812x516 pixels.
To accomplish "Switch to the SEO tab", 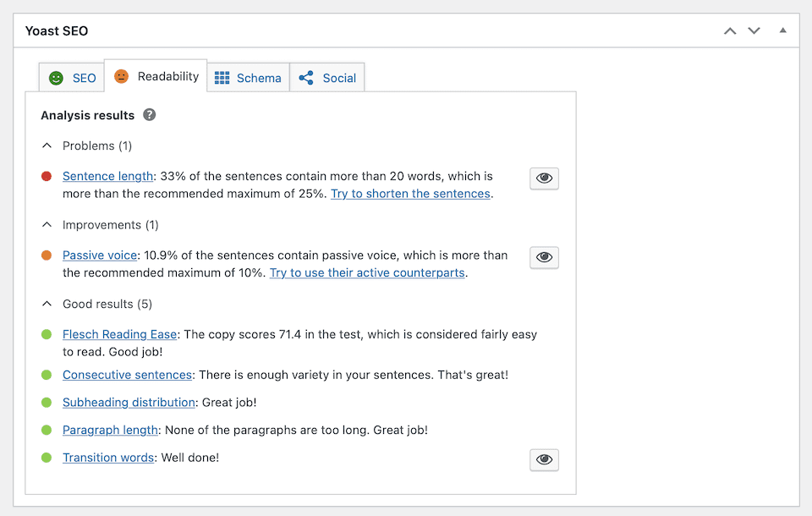I will (71, 78).
